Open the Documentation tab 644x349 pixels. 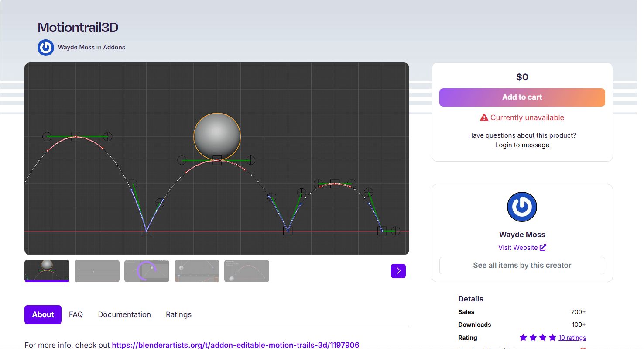point(124,314)
